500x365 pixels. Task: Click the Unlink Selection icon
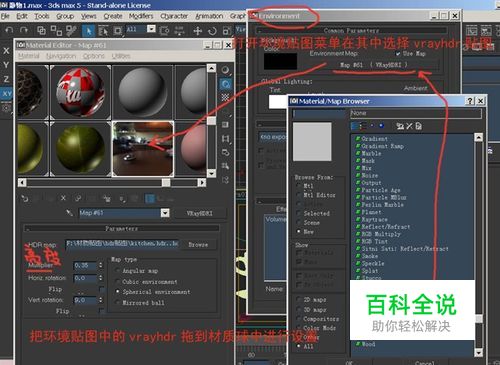[x=56, y=31]
